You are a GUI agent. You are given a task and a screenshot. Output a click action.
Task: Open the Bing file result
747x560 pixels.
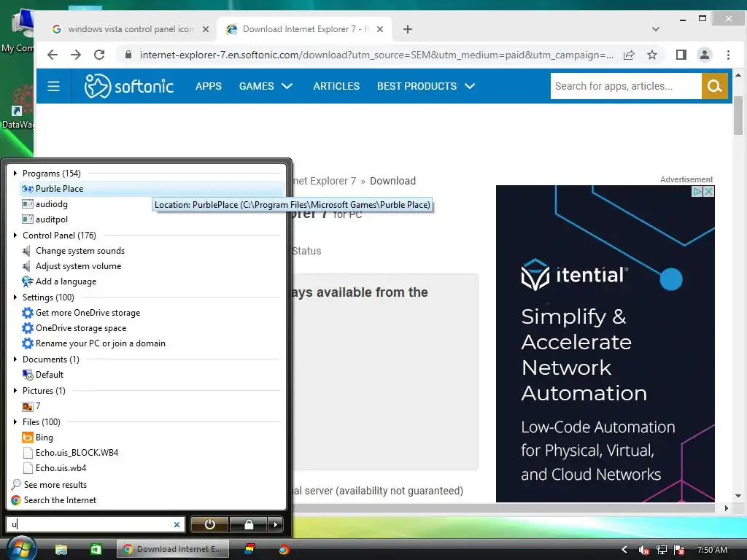(38, 437)
